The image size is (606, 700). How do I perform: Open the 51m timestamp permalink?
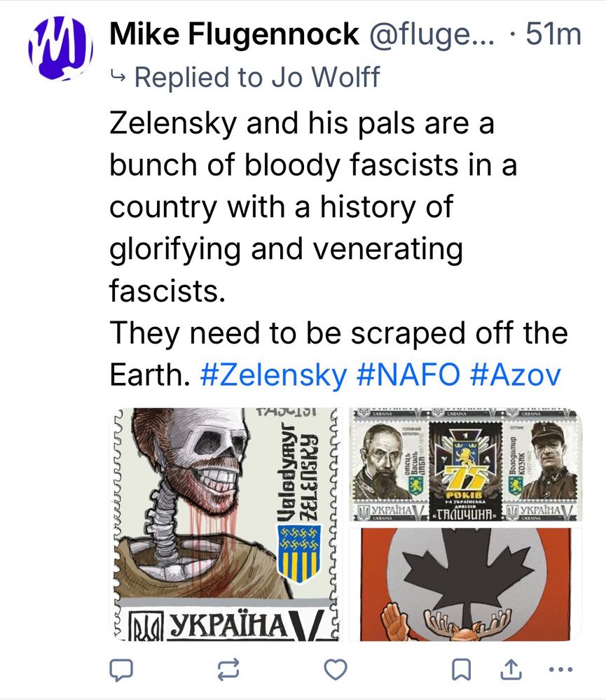pos(553,34)
